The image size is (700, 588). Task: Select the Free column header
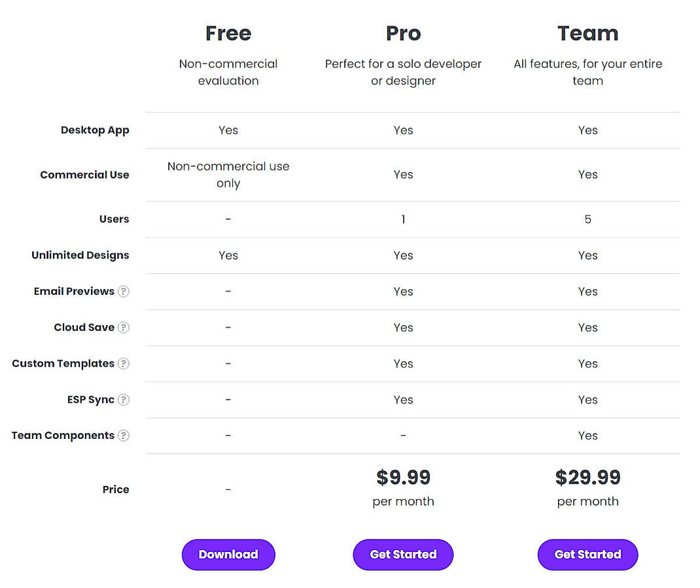tap(228, 33)
